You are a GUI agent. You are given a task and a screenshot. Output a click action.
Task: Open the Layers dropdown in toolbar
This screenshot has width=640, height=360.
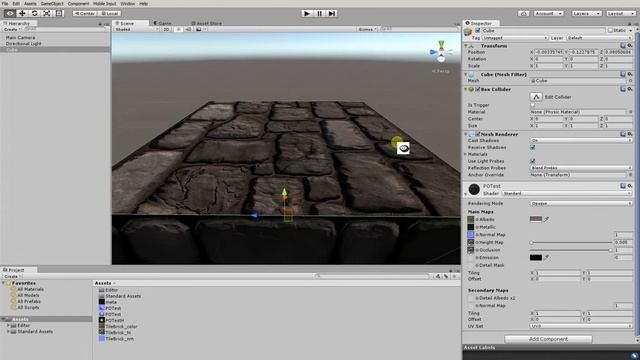pyautogui.click(x=586, y=13)
